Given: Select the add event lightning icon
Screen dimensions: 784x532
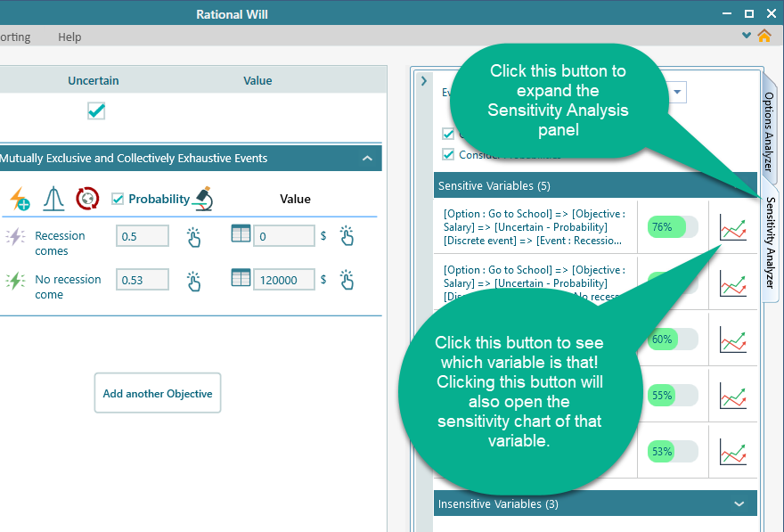Looking at the screenshot, I should 21,198.
